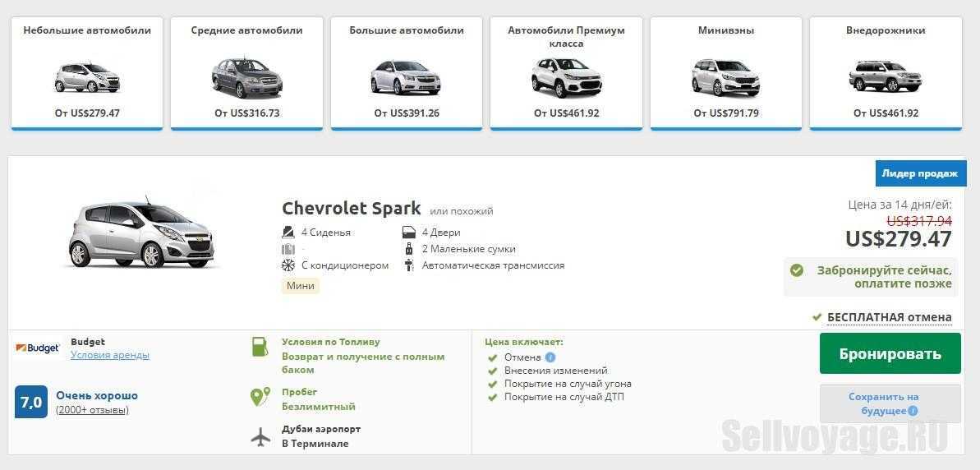Choose the Внедорожники category
This screenshot has height=470, width=980.
coord(886,72)
